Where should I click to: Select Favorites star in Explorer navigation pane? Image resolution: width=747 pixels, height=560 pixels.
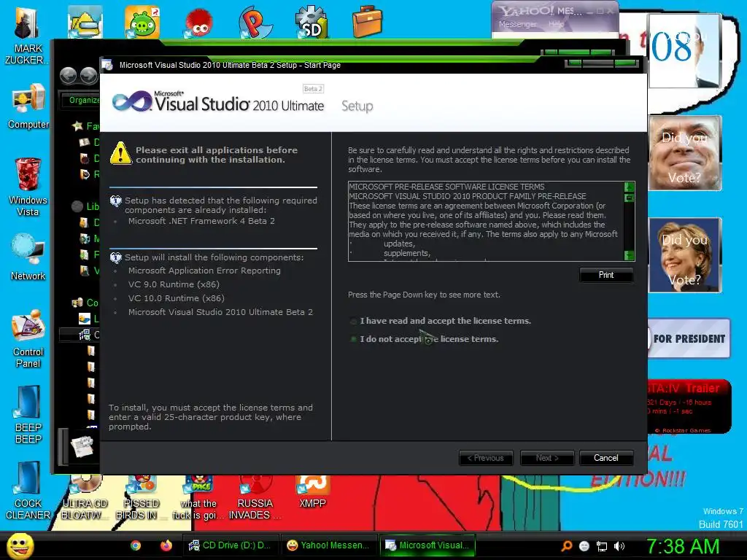(x=77, y=126)
